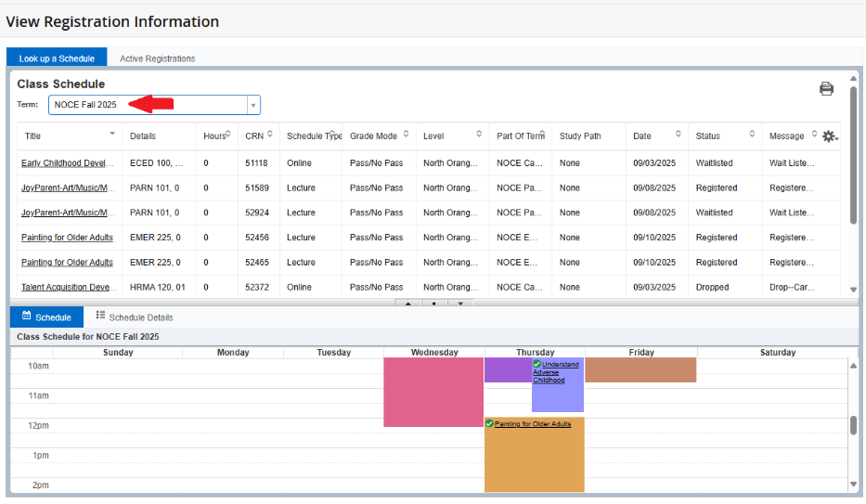The height and width of the screenshot is (504, 866).
Task: Click the pink Wednesday calendar block
Action: click(433, 392)
